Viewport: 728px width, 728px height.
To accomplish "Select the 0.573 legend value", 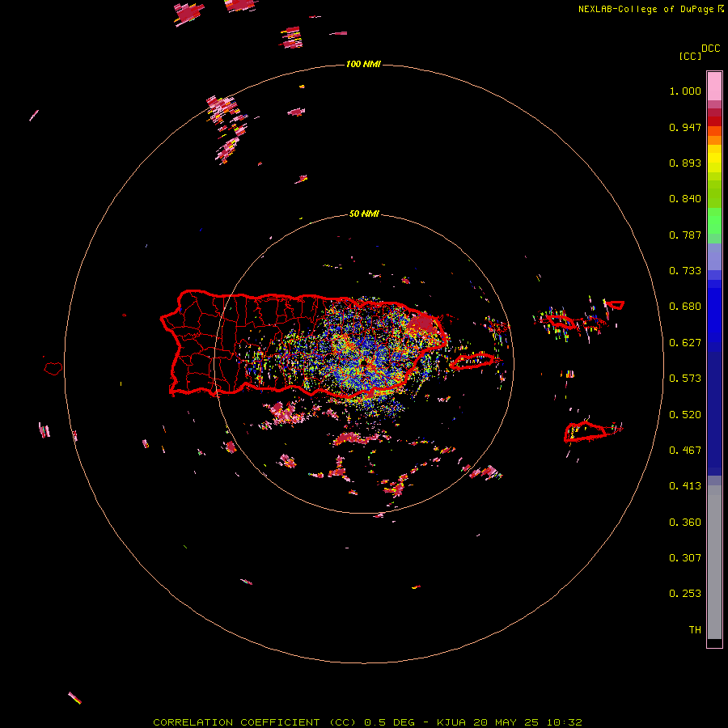I will [685, 379].
